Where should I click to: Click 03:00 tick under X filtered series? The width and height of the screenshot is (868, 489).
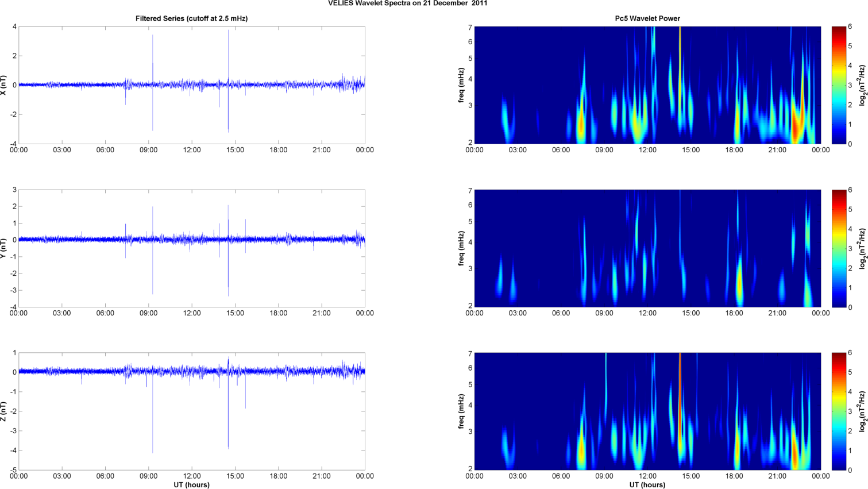coord(62,150)
